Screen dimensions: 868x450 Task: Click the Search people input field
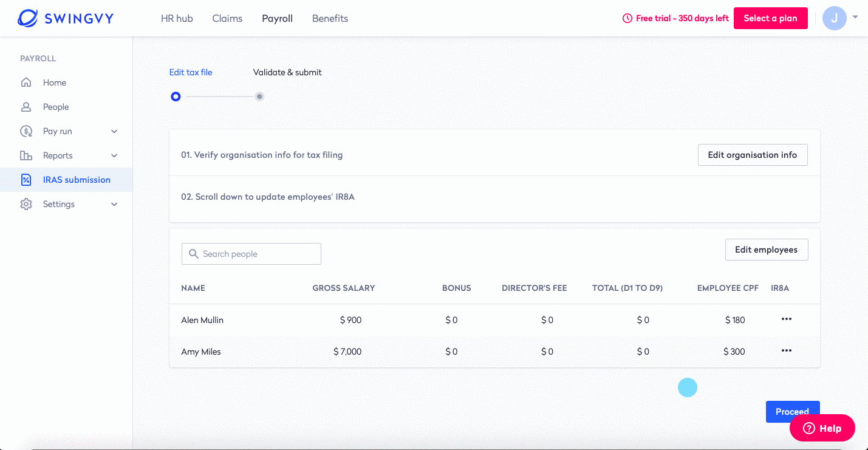[251, 254]
